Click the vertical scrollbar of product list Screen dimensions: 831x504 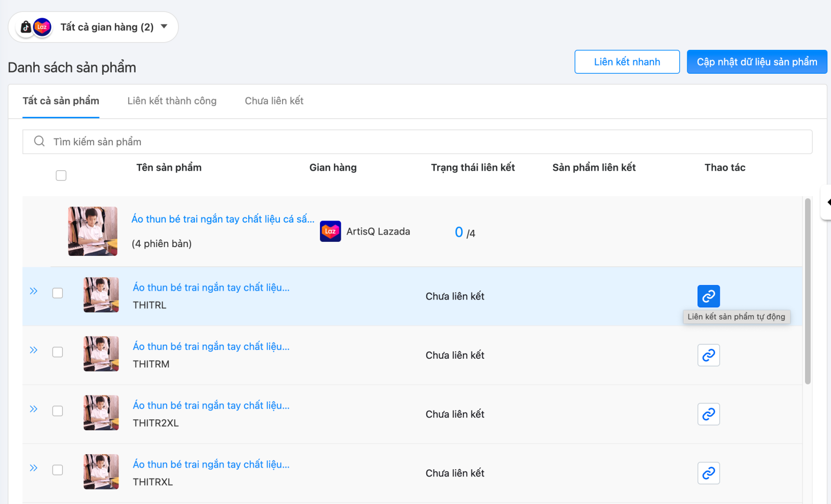(808, 291)
